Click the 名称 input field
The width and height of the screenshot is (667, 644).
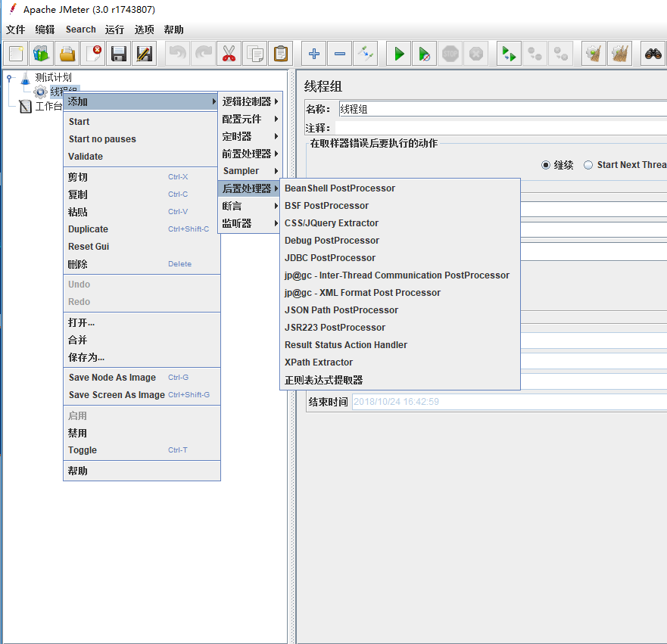click(x=503, y=109)
